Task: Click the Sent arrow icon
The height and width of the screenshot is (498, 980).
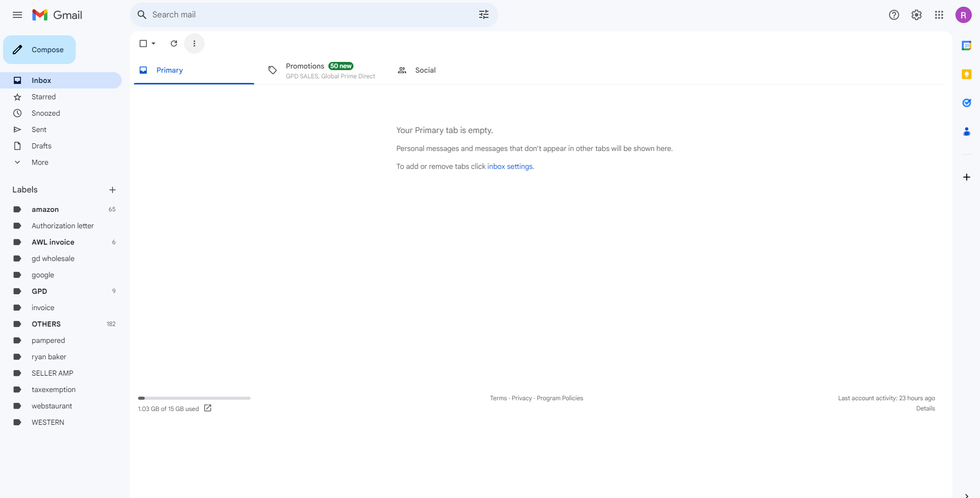Action: (17, 129)
